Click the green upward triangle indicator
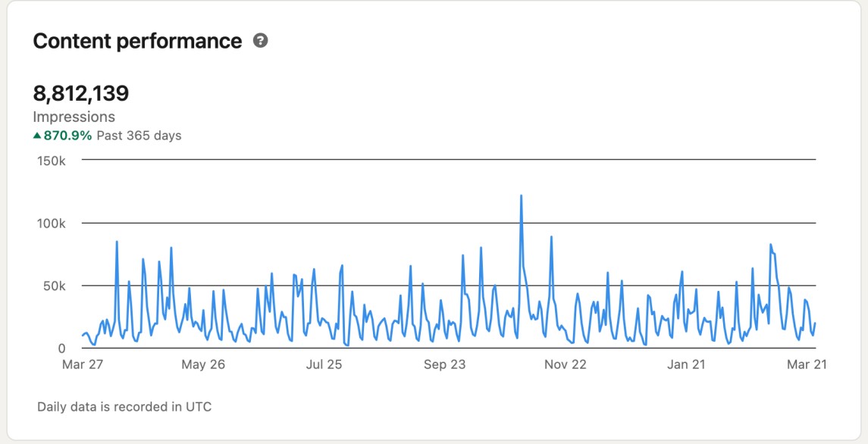This screenshot has width=868, height=444. 37,136
